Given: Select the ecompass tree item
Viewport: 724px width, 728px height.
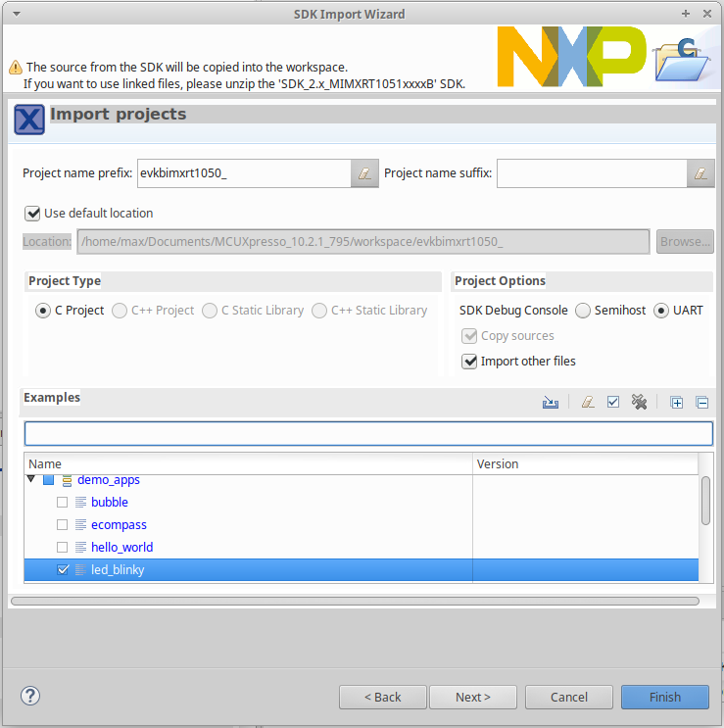Looking at the screenshot, I should coord(119,525).
